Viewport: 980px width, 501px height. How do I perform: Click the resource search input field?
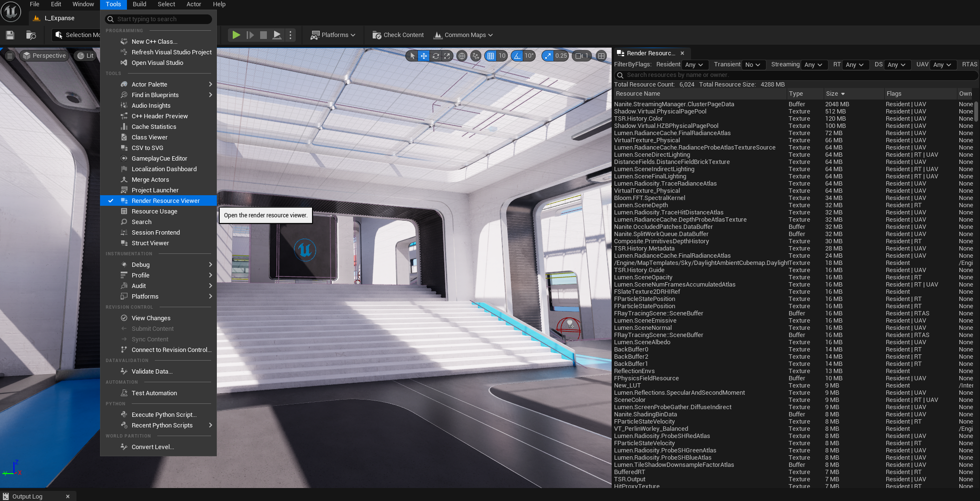tap(798, 75)
